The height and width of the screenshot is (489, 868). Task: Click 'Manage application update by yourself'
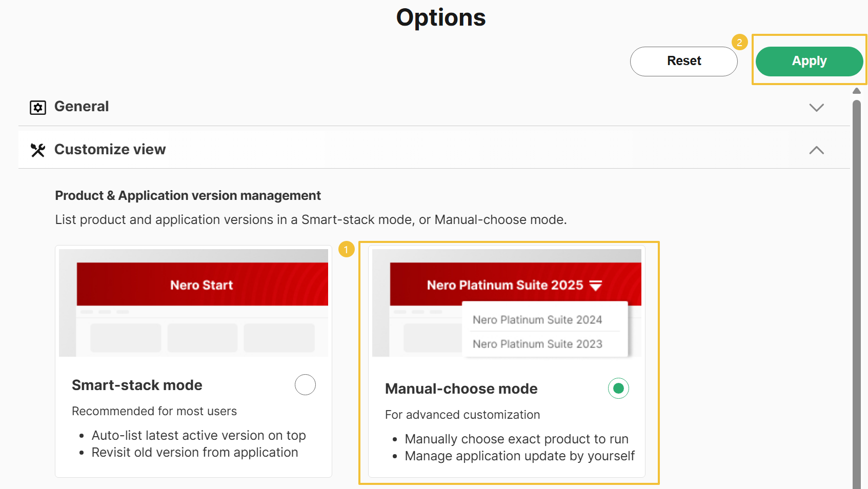pyautogui.click(x=519, y=456)
